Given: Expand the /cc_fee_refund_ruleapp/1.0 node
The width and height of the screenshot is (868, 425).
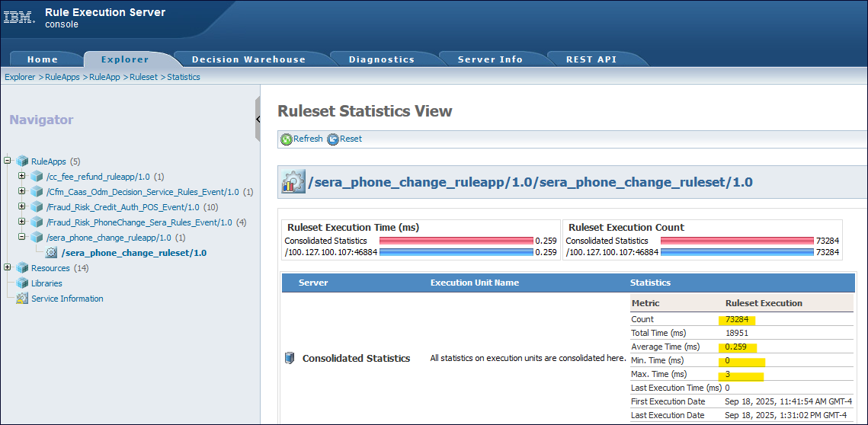Looking at the screenshot, I should (x=22, y=176).
